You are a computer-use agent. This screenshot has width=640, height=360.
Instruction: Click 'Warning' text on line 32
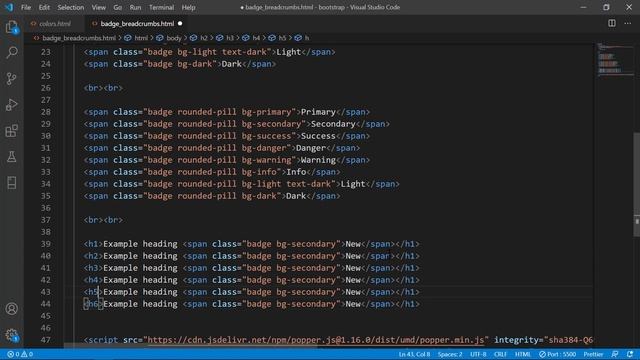tap(318, 160)
